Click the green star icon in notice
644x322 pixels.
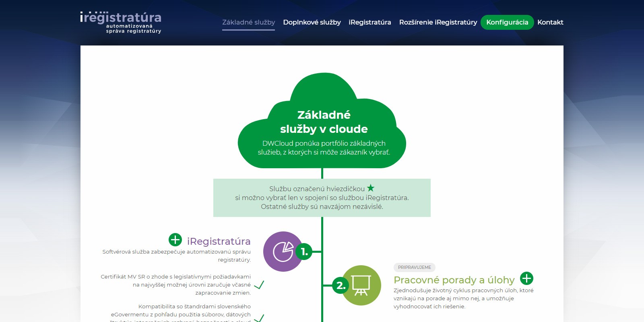pyautogui.click(x=371, y=188)
